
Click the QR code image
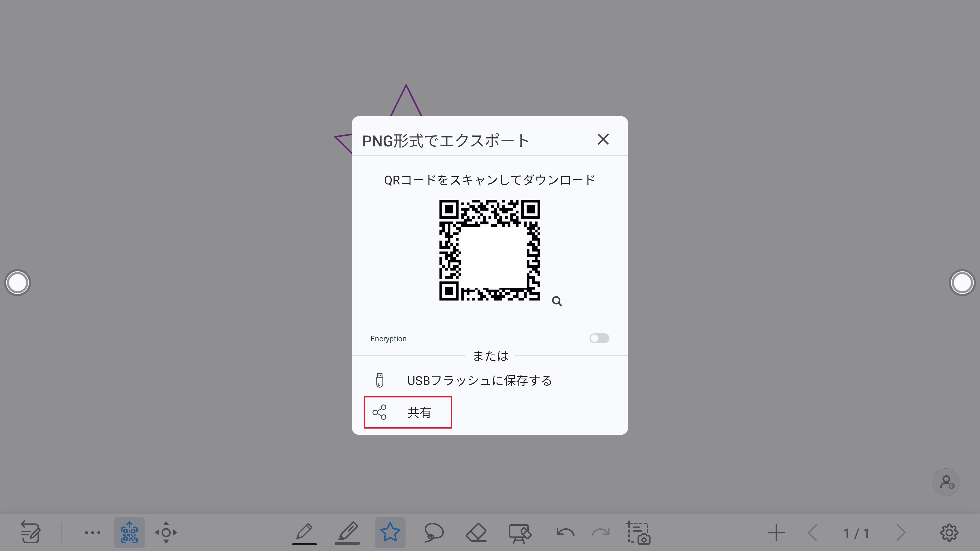pyautogui.click(x=490, y=250)
